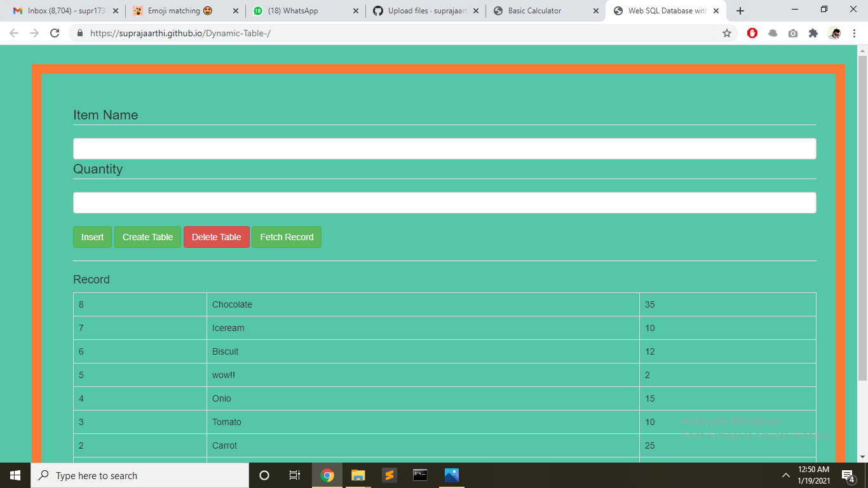This screenshot has height=488, width=868.
Task: Click the taskbar clock showing 12:50 AM
Action: point(813,475)
